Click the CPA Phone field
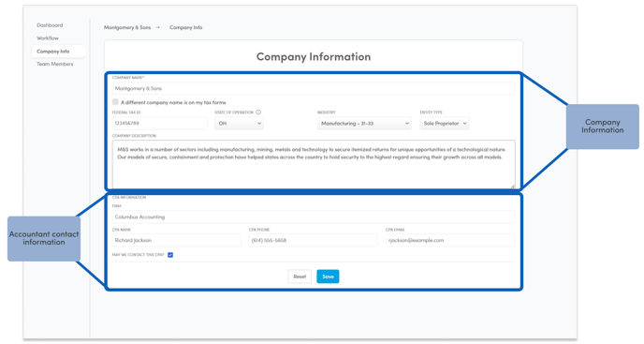 coord(313,240)
